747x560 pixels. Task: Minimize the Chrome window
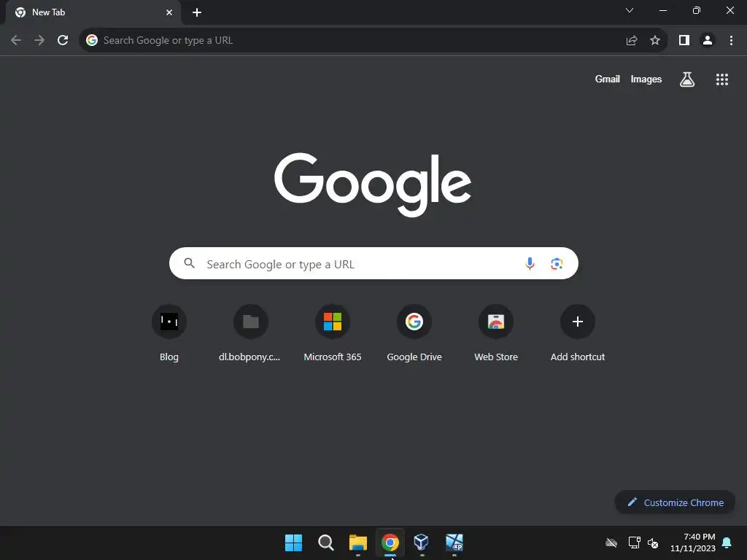coord(662,10)
